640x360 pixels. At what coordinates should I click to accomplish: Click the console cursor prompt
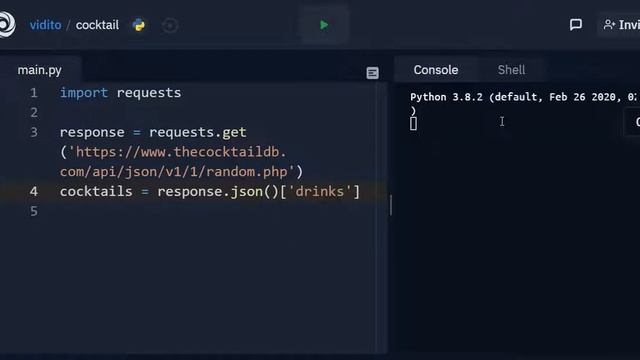click(413, 123)
